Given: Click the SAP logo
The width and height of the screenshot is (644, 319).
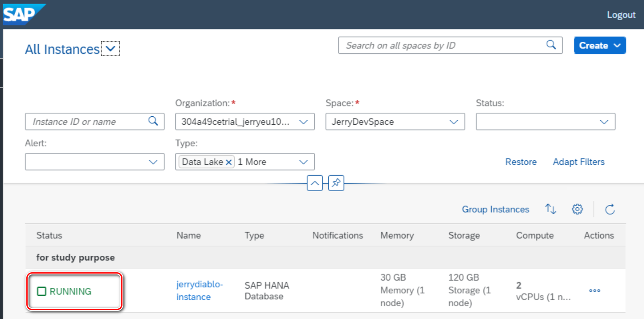Looking at the screenshot, I should point(22,14).
